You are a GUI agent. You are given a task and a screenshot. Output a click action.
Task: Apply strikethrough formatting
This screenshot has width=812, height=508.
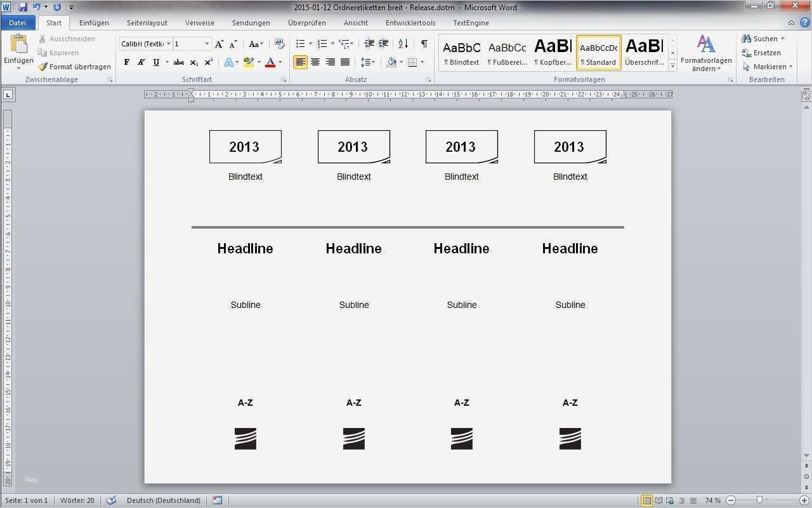tap(179, 62)
